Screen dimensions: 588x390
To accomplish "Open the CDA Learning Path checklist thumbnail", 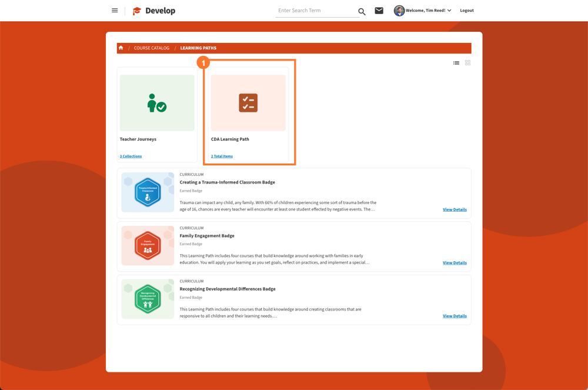I will [248, 103].
